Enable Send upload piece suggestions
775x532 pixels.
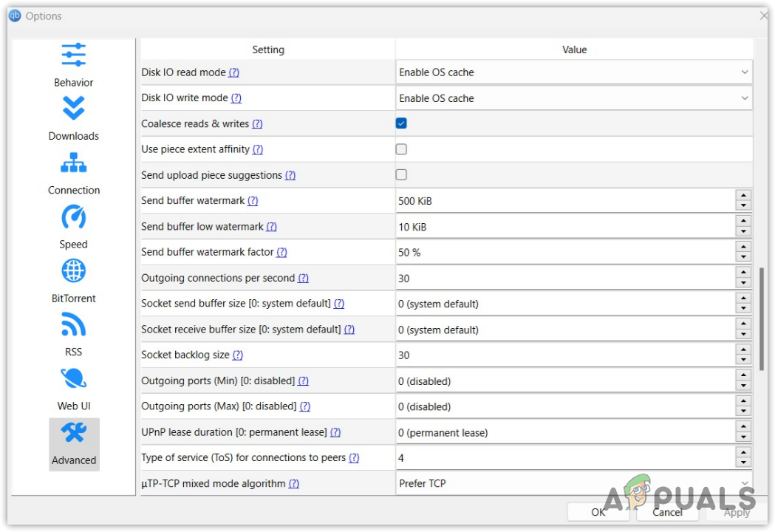pyautogui.click(x=401, y=175)
